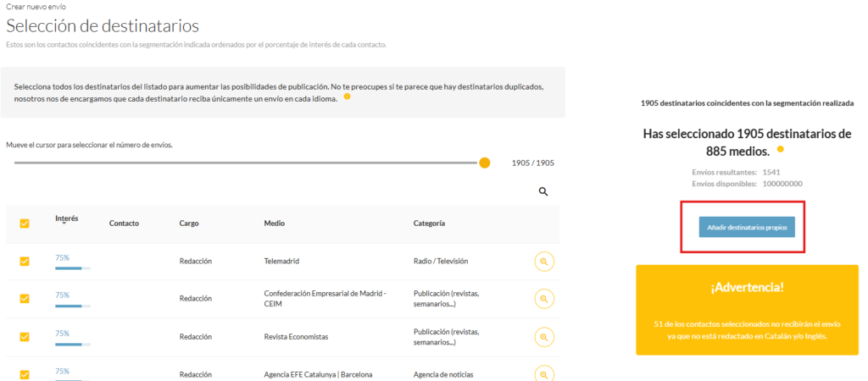Open details magnifier for Revista Economistas row
The width and height of the screenshot is (868, 381).
pos(544,336)
